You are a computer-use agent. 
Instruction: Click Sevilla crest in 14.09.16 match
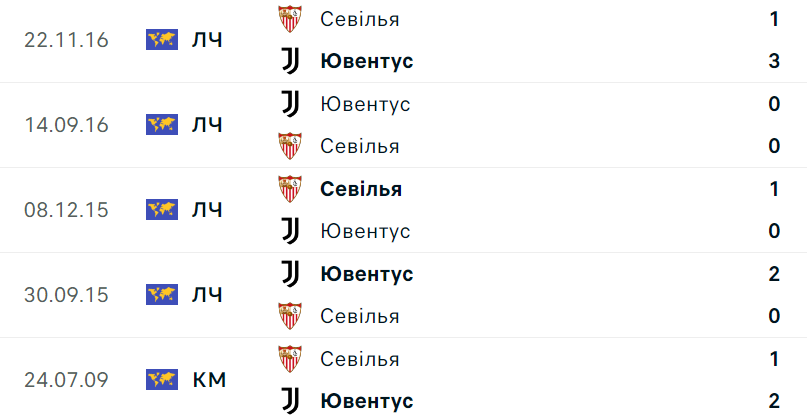pyautogui.click(x=289, y=146)
